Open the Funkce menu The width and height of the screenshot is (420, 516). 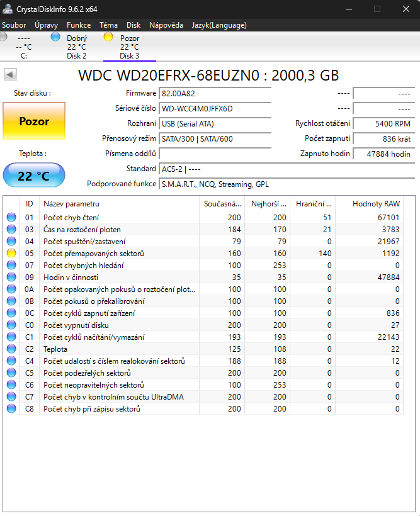[x=79, y=25]
